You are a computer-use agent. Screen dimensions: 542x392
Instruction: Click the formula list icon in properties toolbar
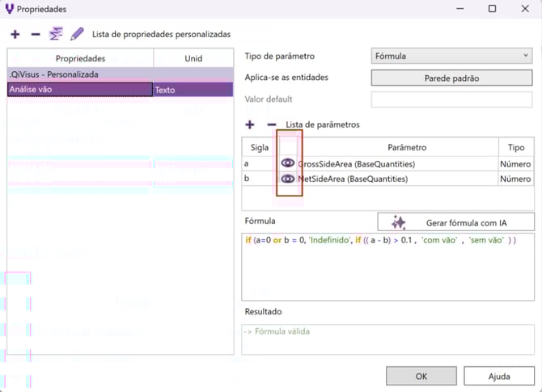coord(56,34)
